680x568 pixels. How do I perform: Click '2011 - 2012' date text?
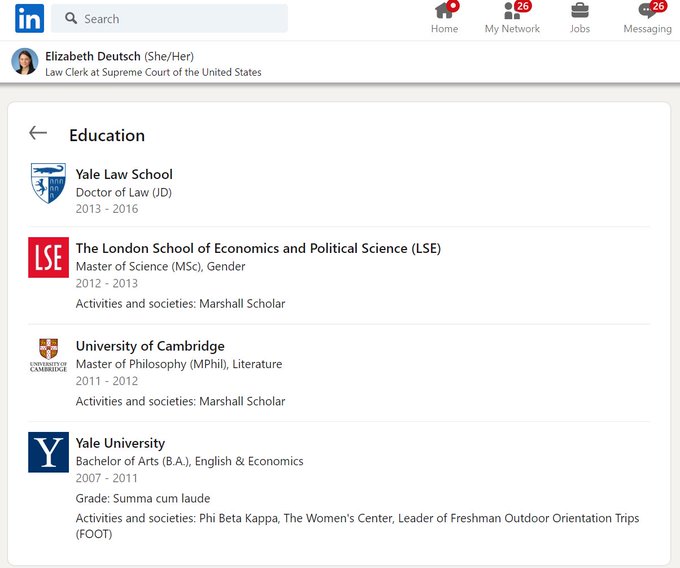coord(107,381)
